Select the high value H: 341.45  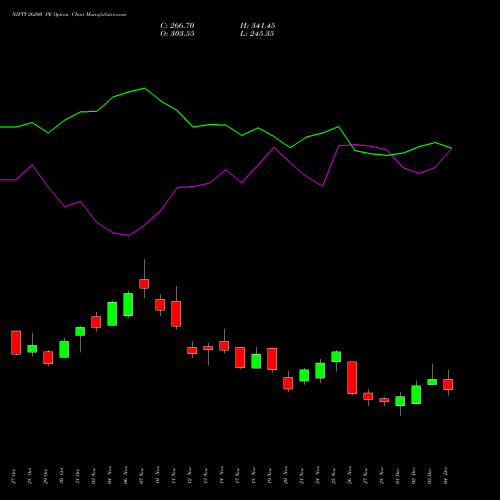[x=257, y=26]
